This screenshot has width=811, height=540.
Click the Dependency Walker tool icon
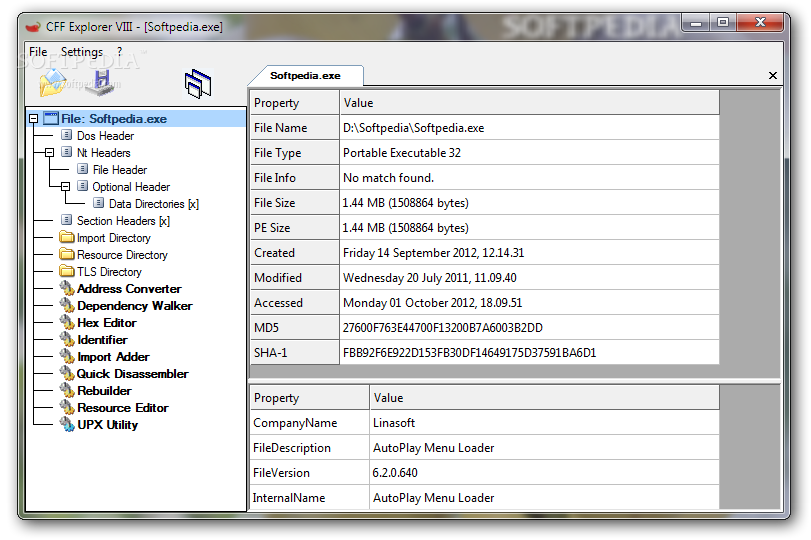point(67,305)
